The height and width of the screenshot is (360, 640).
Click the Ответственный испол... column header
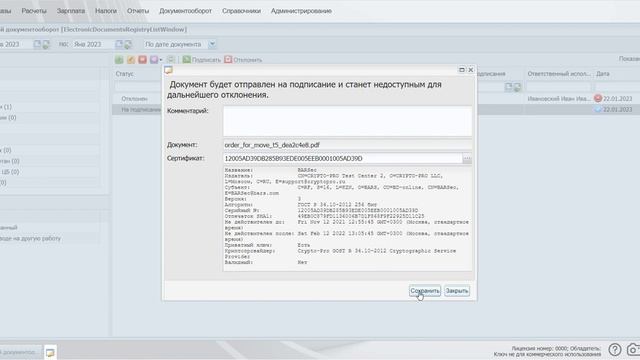558,74
